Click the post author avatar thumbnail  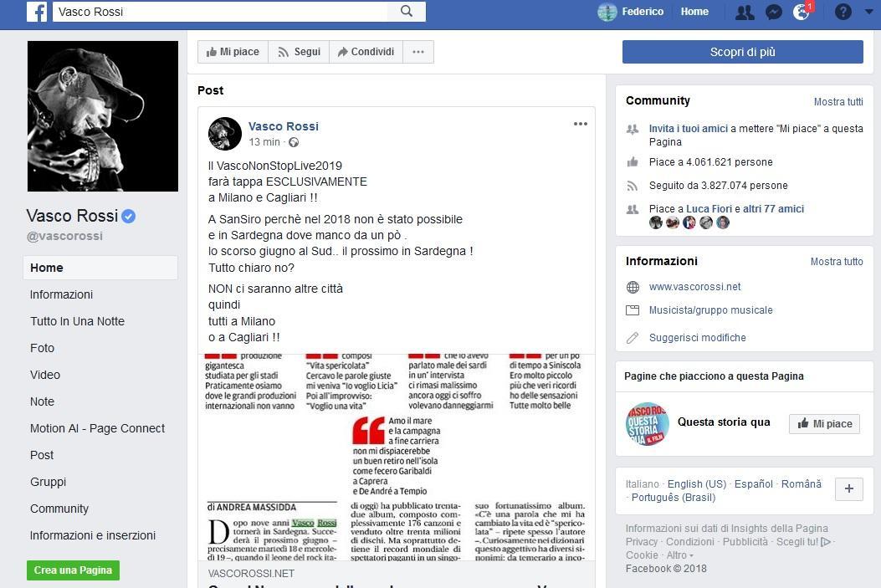click(x=225, y=134)
